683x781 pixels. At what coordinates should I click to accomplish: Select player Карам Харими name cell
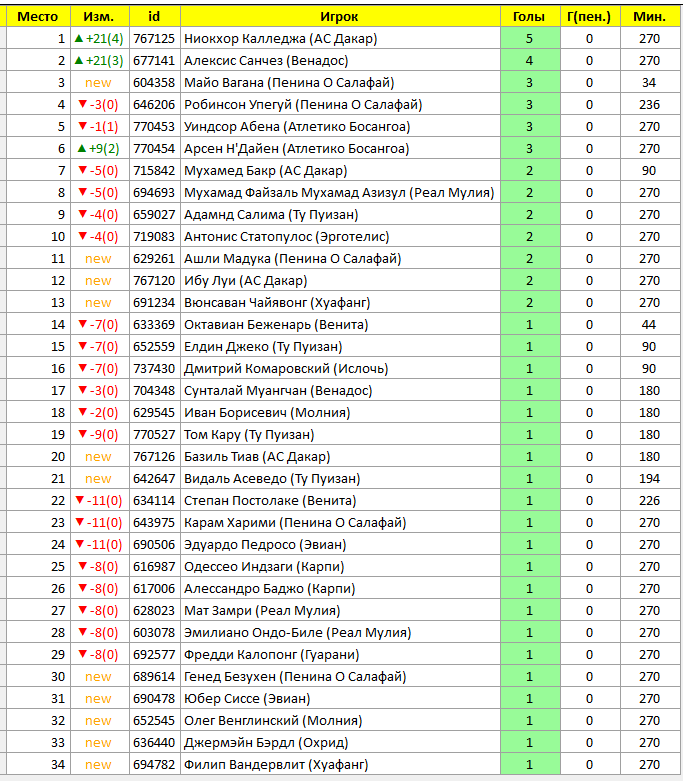pyautogui.click(x=340, y=522)
